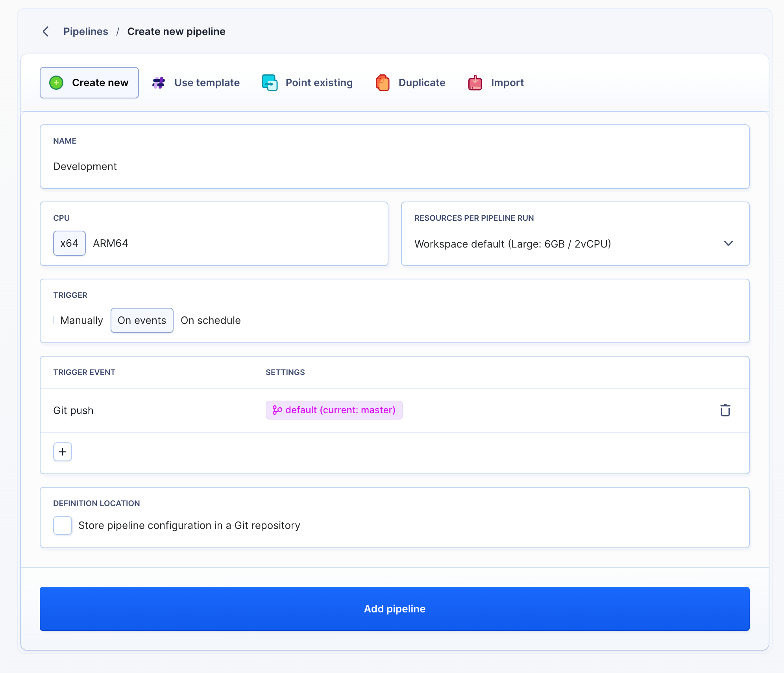Select the default current master branch tag
Screen dimensions: 784x673
(334, 410)
